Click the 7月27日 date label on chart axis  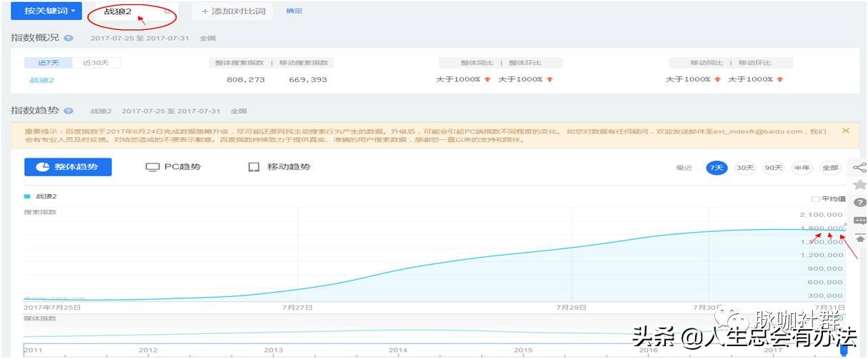297,308
